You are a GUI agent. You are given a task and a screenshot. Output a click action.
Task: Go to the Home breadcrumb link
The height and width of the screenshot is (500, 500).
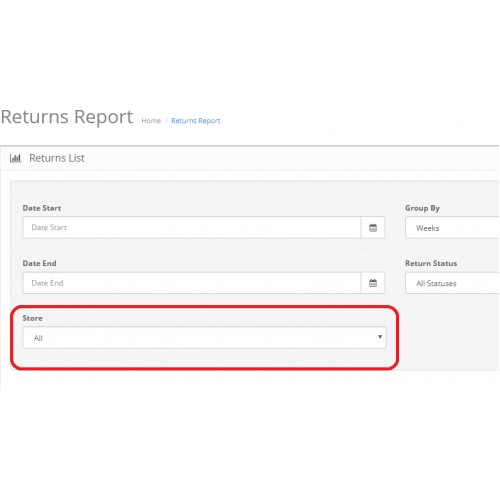(151, 121)
